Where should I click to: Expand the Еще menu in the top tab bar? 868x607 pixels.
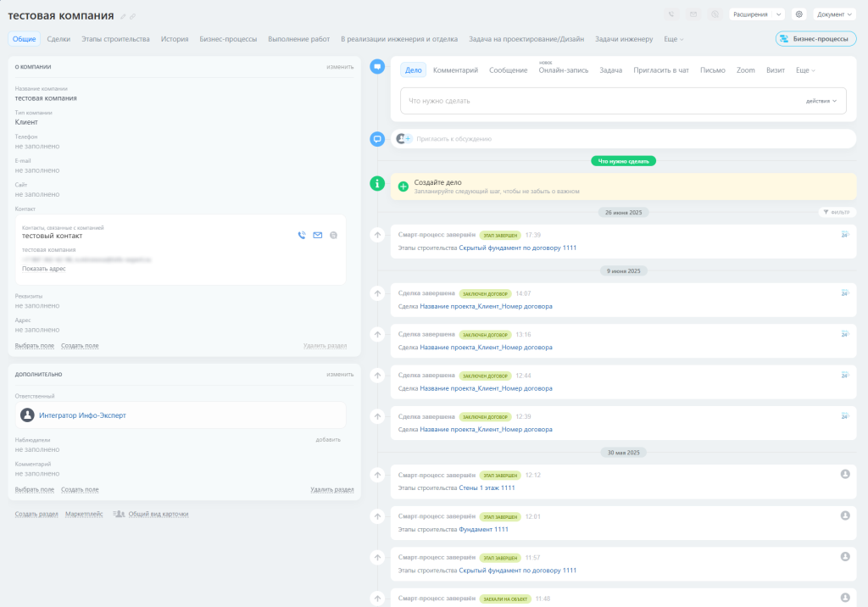point(674,39)
